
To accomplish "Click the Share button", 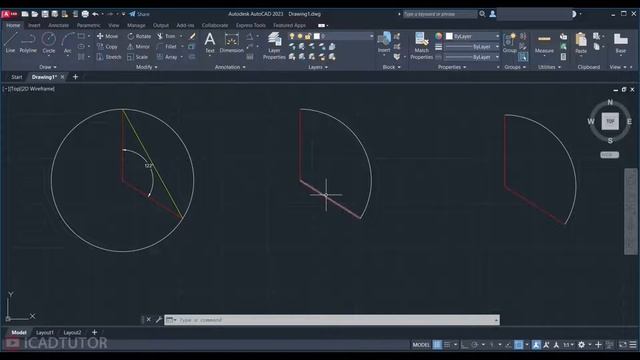I will (x=139, y=14).
